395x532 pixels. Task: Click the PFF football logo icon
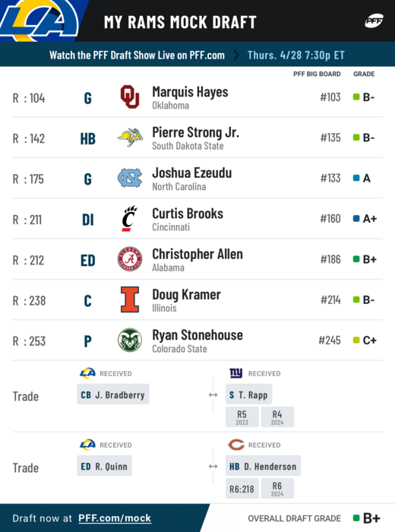374,21
